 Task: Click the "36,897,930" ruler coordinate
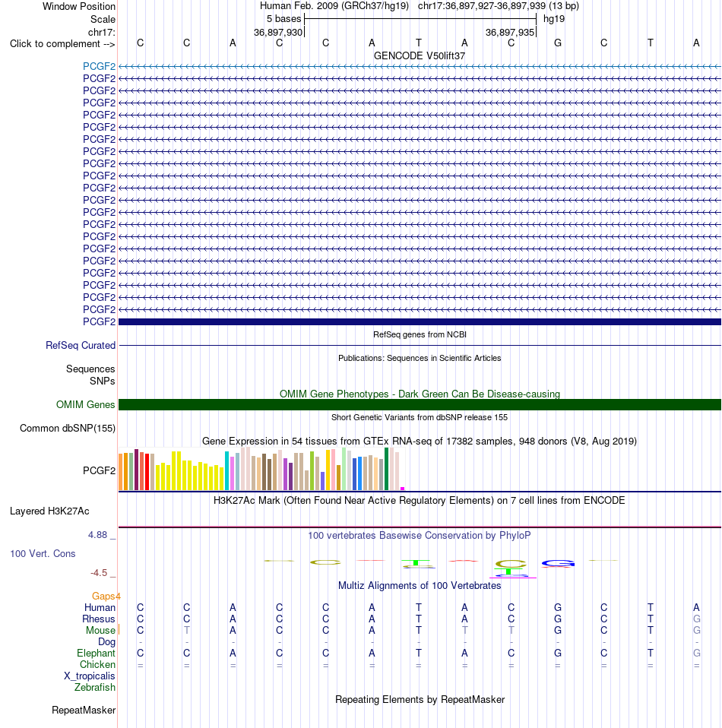coord(278,33)
